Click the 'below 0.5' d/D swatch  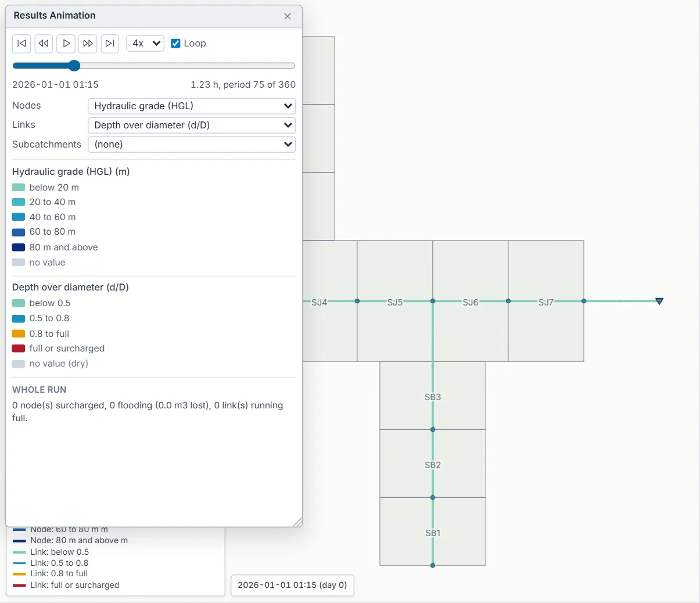tap(19, 303)
